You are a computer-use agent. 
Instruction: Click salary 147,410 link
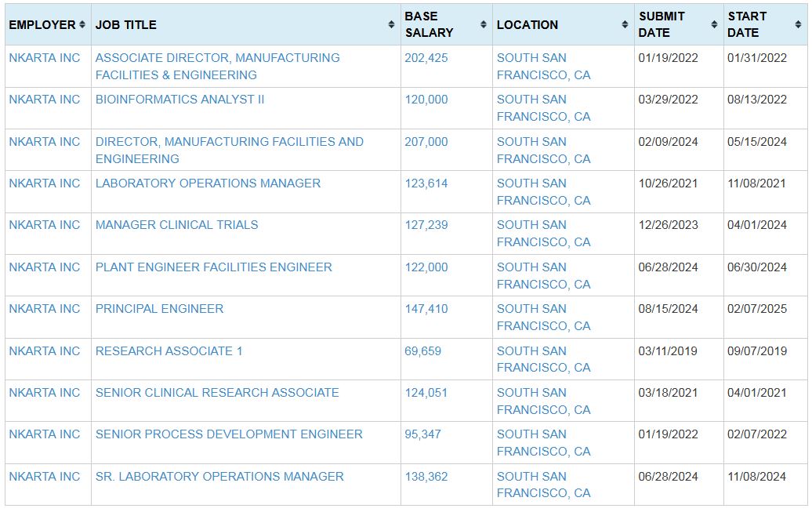click(426, 309)
